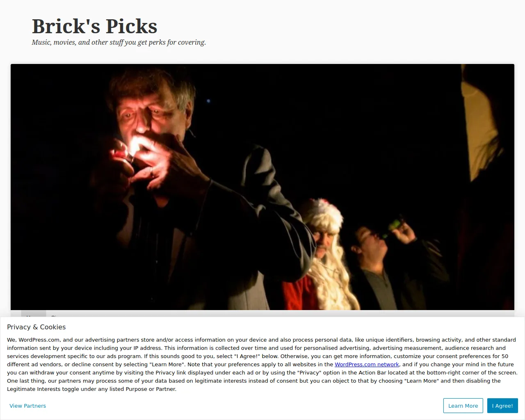Follow the WordPress.com network link
Viewport: 525px width, 420px height.
tap(367, 364)
